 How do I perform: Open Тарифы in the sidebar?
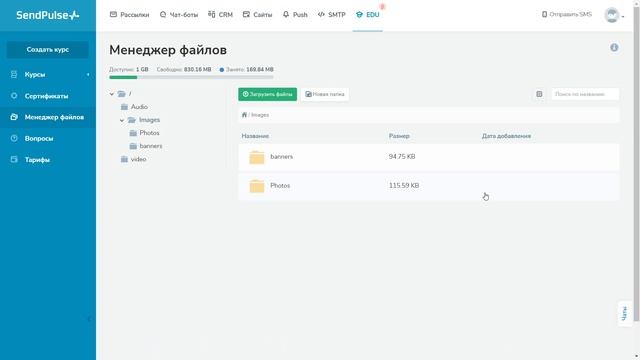37,160
